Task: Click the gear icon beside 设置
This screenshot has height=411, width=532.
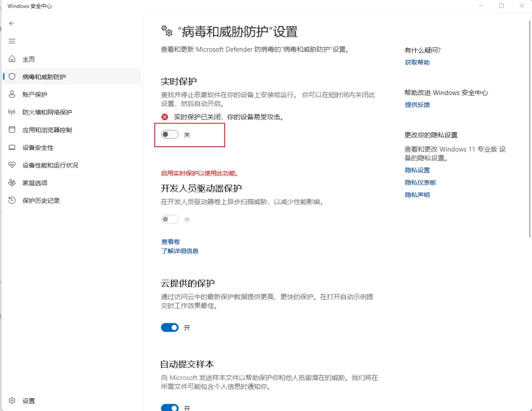Action: [x=12, y=401]
